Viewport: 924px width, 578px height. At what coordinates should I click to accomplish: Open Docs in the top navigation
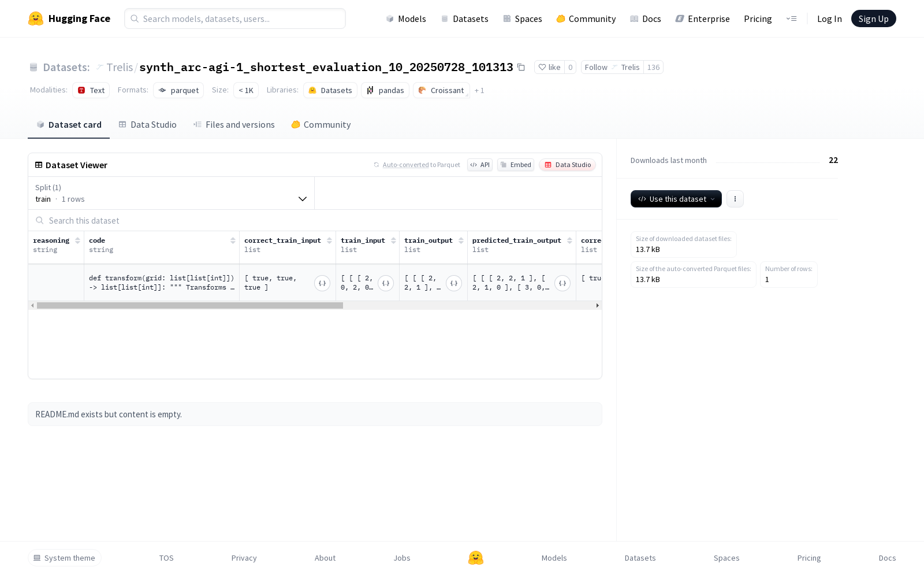[646, 18]
